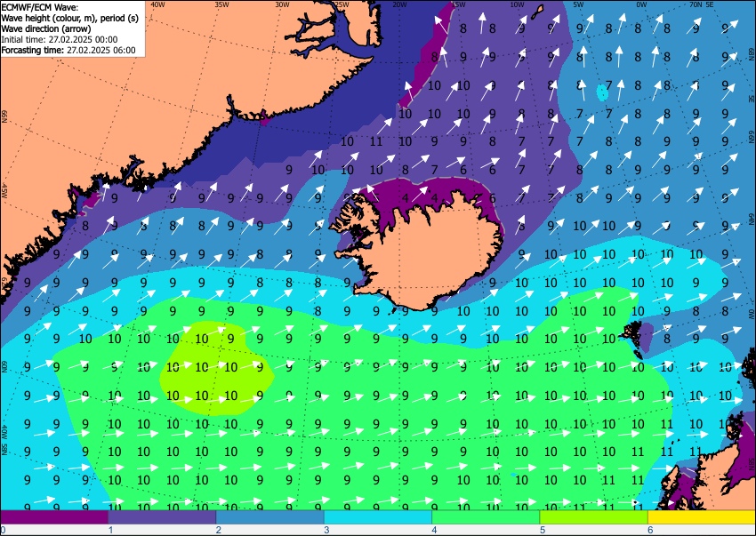
Task: Click 'Initial time: 27.02.2025 00:00' text
Action: pyautogui.click(x=60, y=39)
